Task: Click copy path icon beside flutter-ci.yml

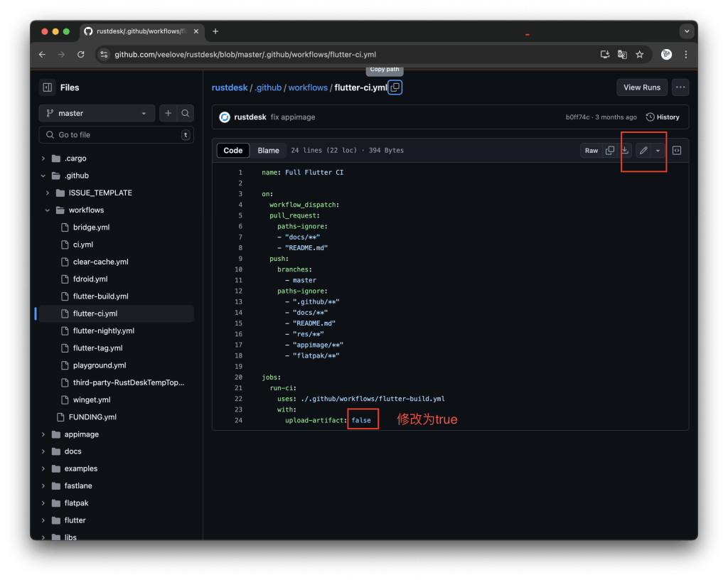Action: tap(395, 87)
